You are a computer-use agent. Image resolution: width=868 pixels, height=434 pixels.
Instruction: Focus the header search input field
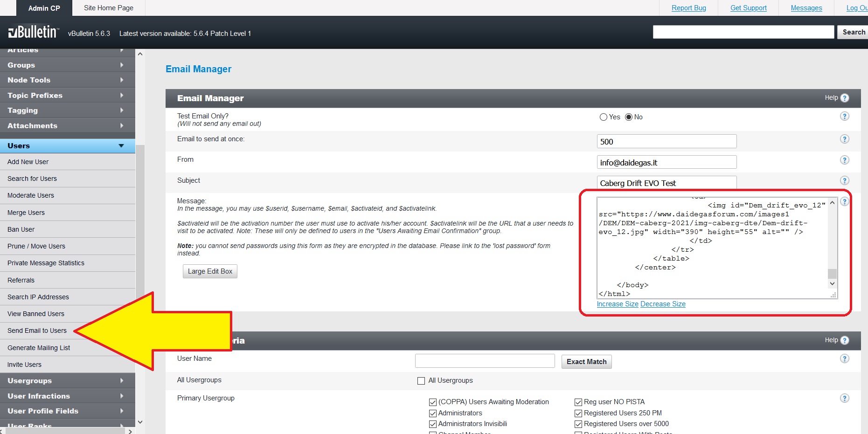click(x=743, y=32)
